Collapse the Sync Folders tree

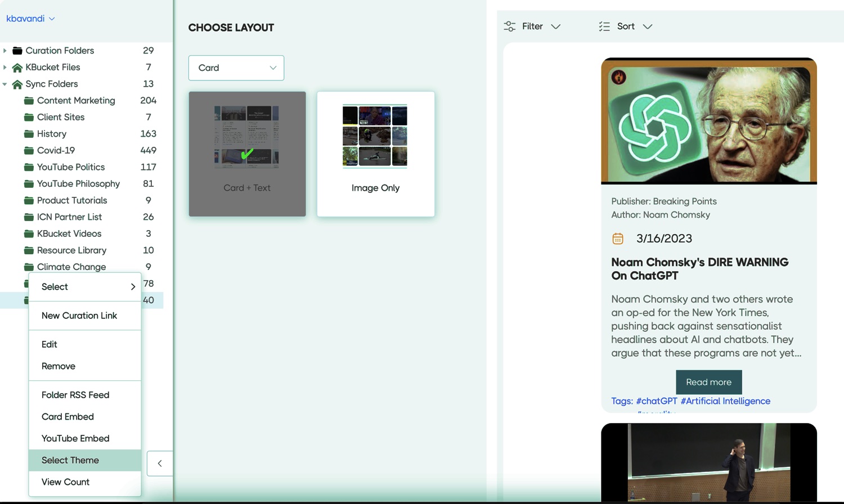coord(5,84)
